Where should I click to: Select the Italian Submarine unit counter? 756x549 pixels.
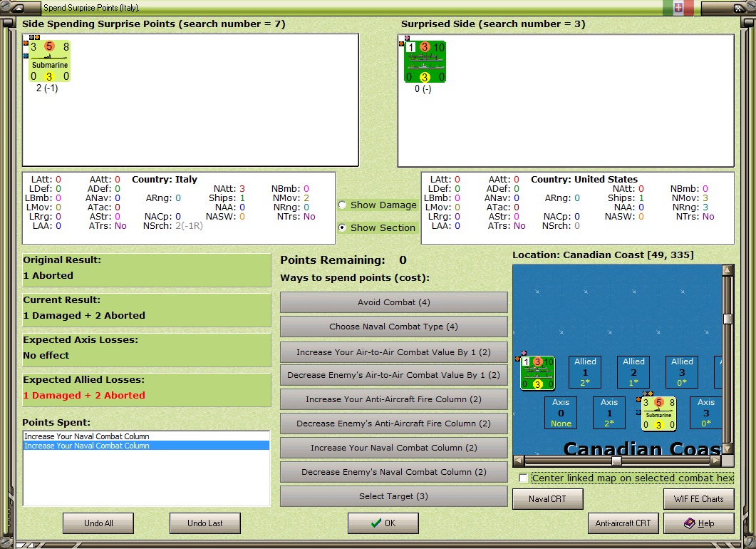pyautogui.click(x=50, y=61)
